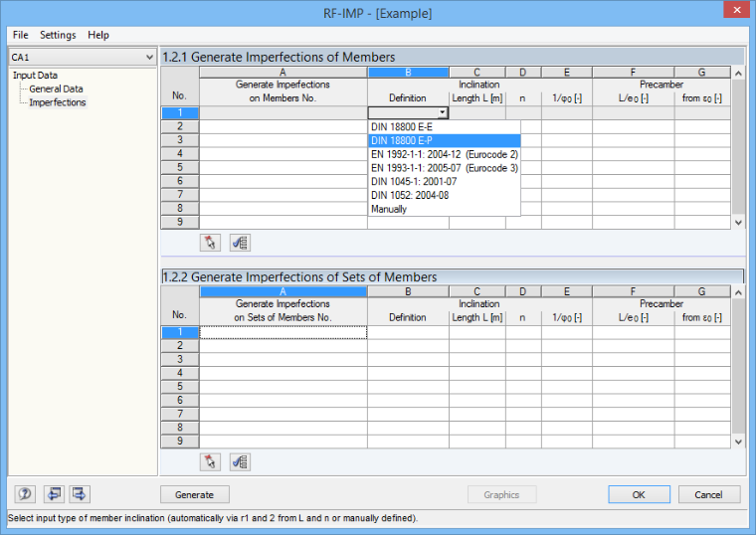Click the pick members icon under members table

click(210, 243)
